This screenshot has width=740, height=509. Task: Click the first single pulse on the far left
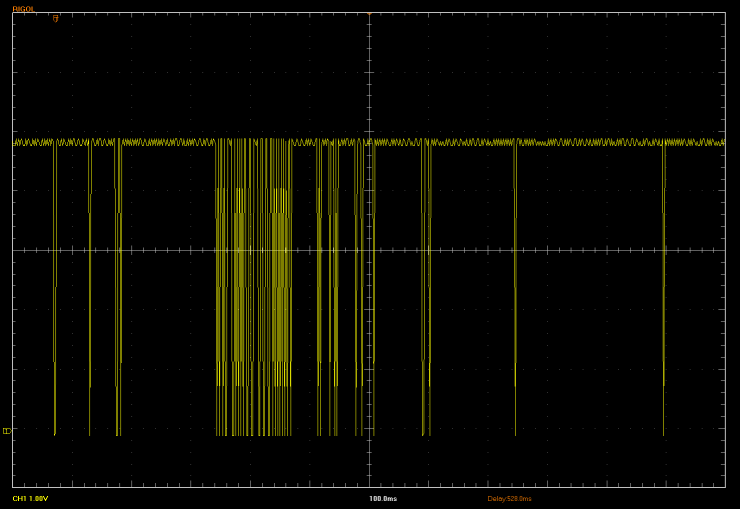pos(55,290)
